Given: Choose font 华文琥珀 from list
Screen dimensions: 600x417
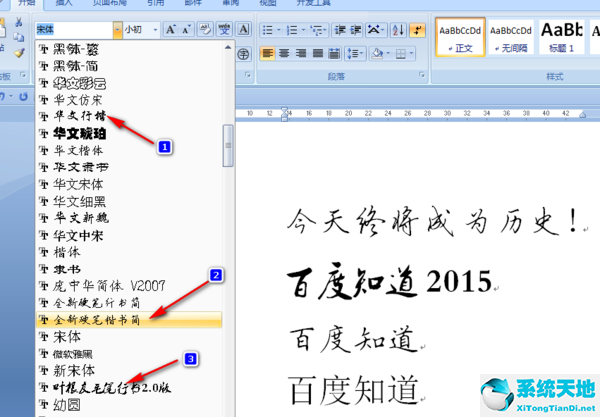Looking at the screenshot, I should click(x=129, y=134).
